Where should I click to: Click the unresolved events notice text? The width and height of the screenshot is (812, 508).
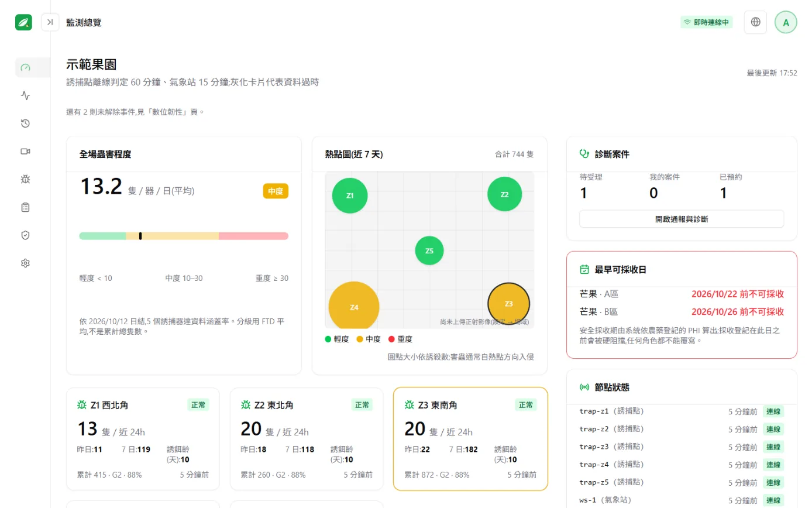pyautogui.click(x=135, y=111)
